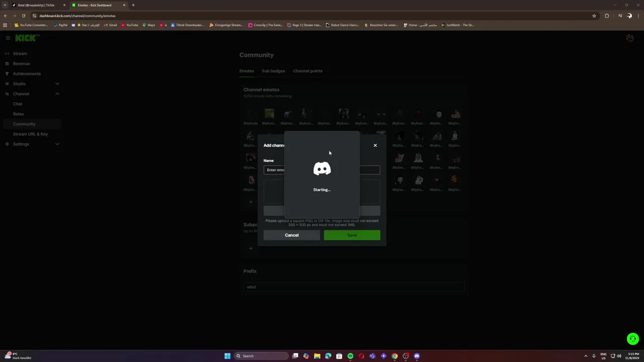
Task: Click the Prefix input field
Action: tap(354, 287)
